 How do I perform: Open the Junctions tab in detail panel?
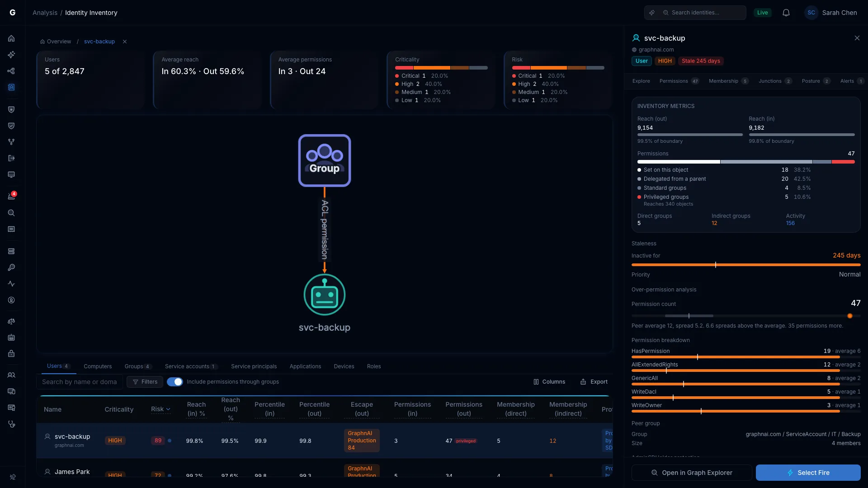pyautogui.click(x=775, y=81)
